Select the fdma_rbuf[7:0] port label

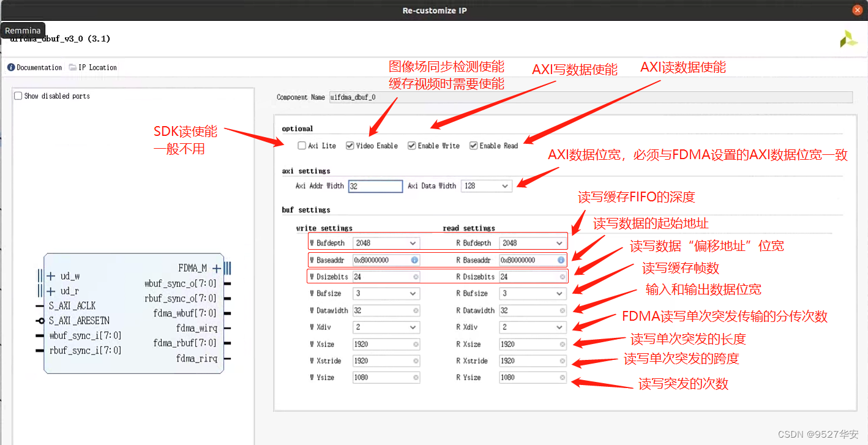click(x=185, y=343)
